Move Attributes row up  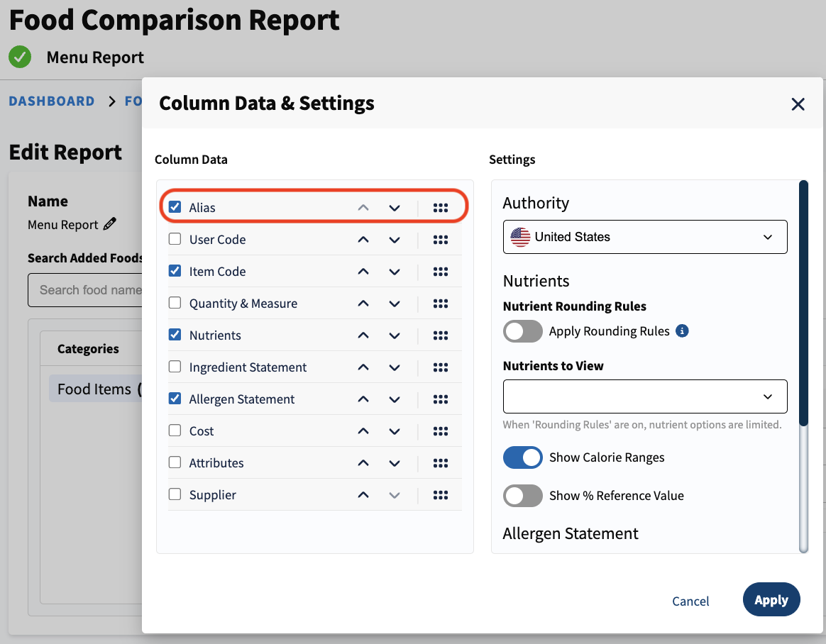point(363,463)
